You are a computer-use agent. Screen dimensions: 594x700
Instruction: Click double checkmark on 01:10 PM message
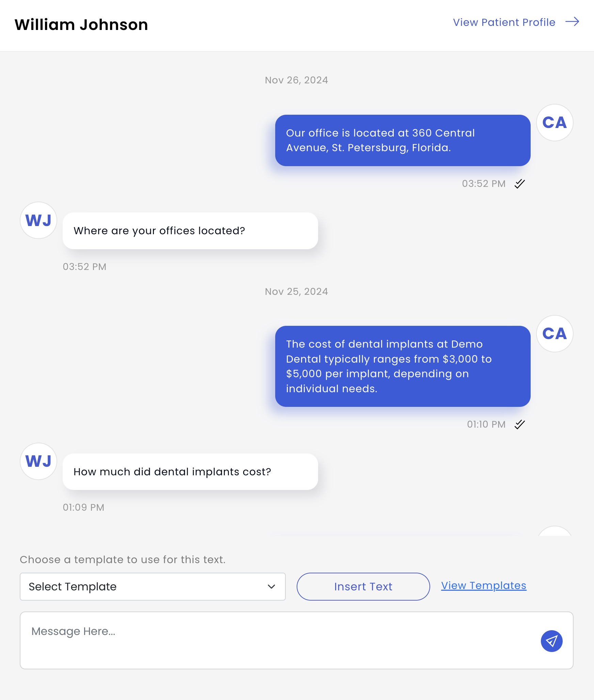coord(519,425)
